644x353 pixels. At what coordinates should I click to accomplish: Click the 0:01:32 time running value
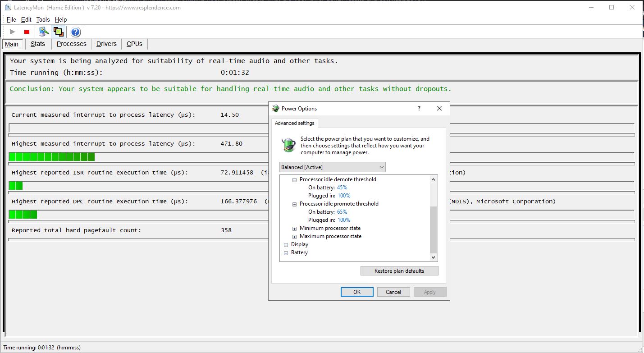pos(235,73)
